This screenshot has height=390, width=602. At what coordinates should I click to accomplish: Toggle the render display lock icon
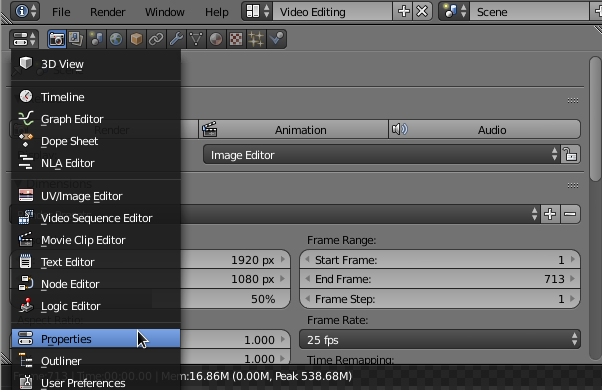571,155
